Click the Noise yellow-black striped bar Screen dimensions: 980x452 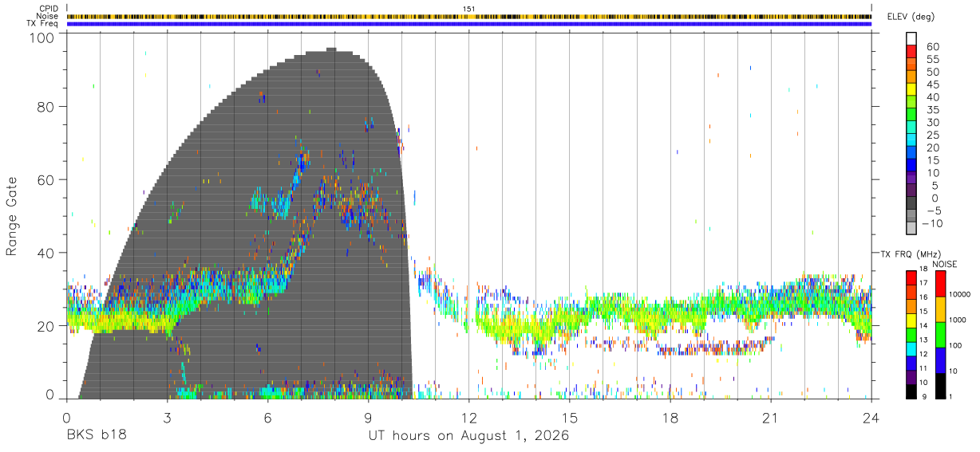[469, 16]
